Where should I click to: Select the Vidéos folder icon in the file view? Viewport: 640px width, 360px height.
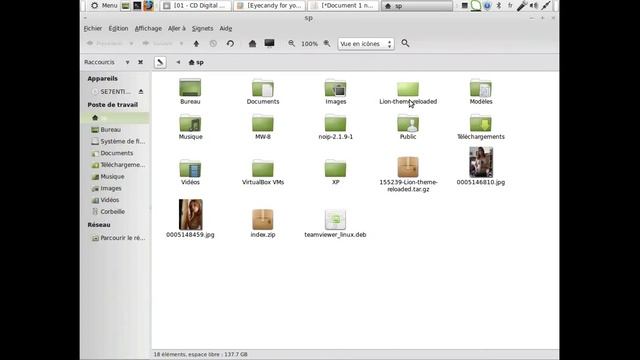(190, 168)
